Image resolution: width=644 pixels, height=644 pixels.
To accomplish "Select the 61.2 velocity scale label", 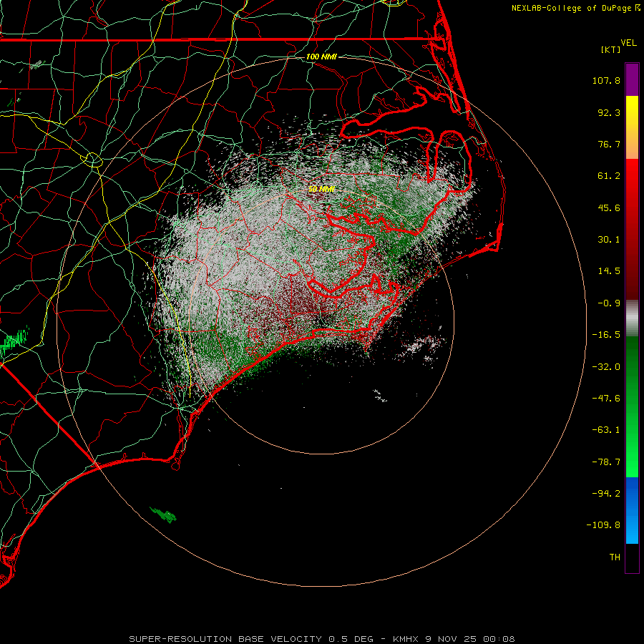I will 609,176.
